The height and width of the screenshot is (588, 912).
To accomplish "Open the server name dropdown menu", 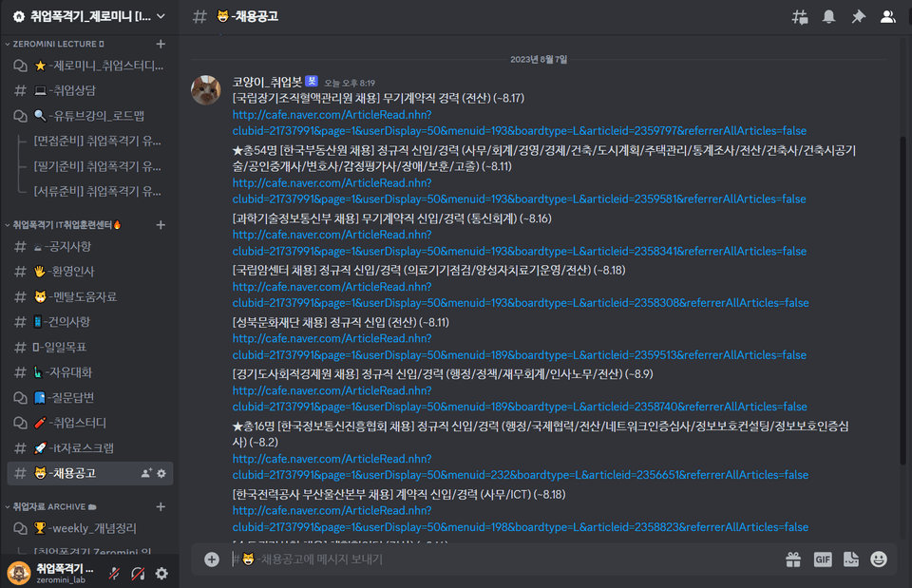I will (89, 17).
